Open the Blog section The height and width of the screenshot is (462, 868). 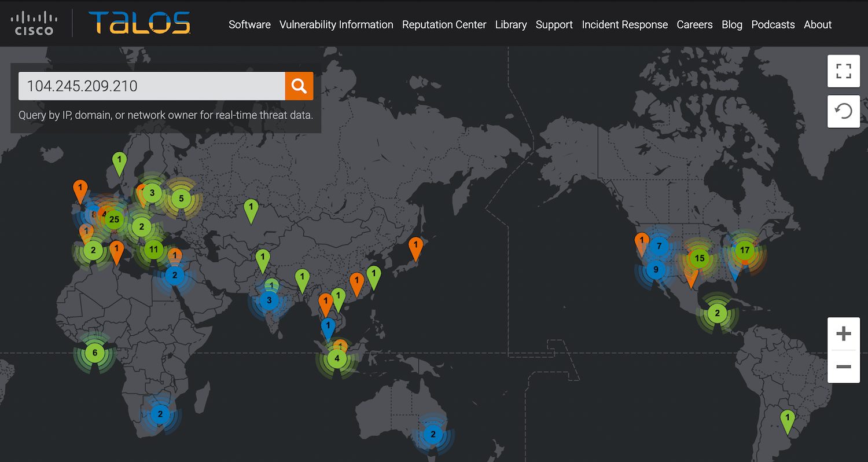click(x=732, y=24)
